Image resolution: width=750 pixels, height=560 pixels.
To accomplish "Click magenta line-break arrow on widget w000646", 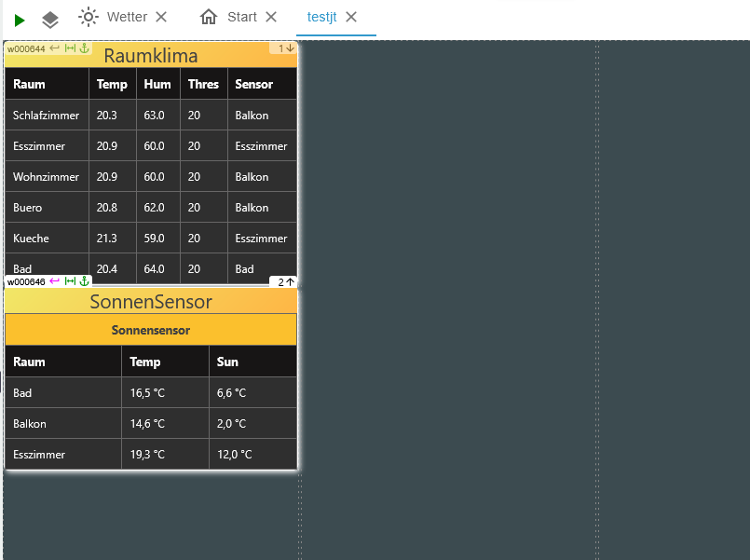I will tap(55, 281).
